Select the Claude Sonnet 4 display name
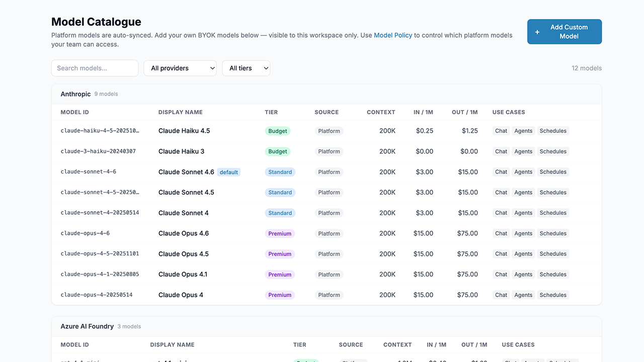 (183, 213)
